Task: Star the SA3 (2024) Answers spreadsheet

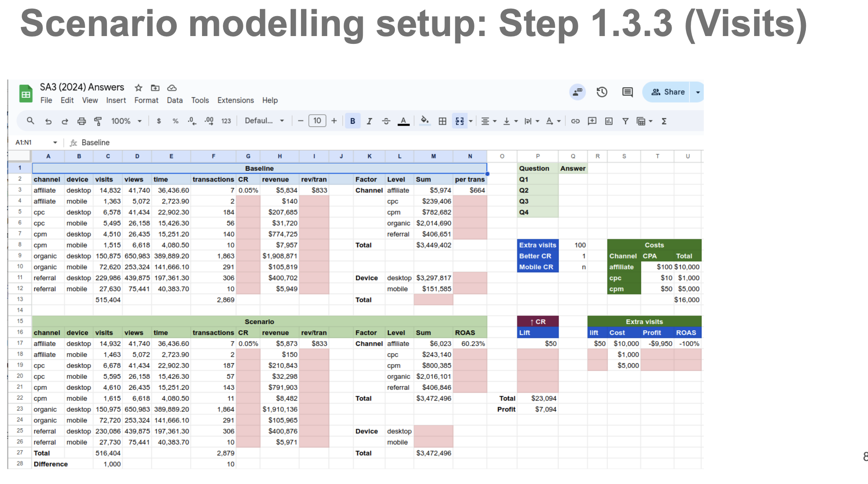Action: pyautogui.click(x=138, y=87)
